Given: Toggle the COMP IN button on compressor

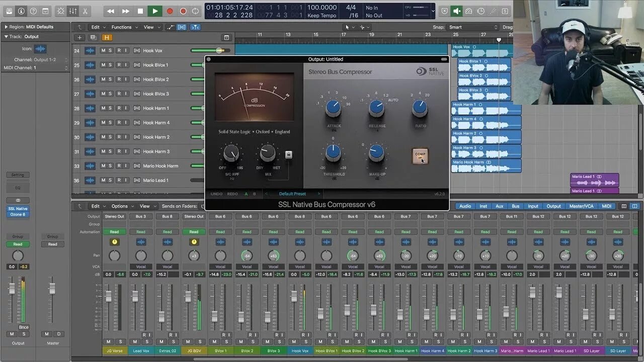Looking at the screenshot, I should click(420, 156).
